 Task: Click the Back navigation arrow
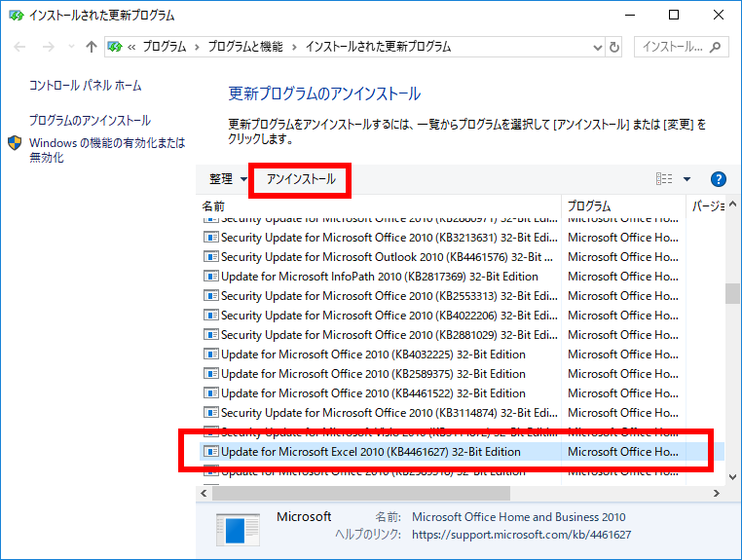19,47
